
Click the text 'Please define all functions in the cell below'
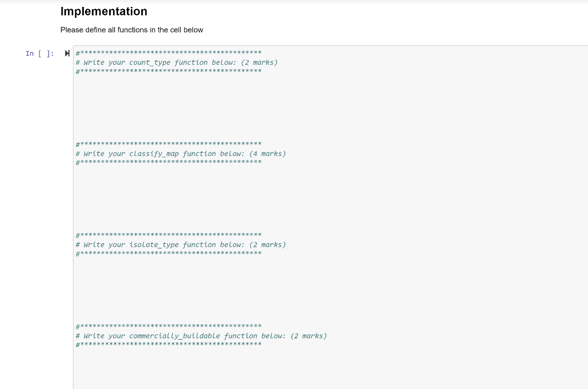coord(131,30)
